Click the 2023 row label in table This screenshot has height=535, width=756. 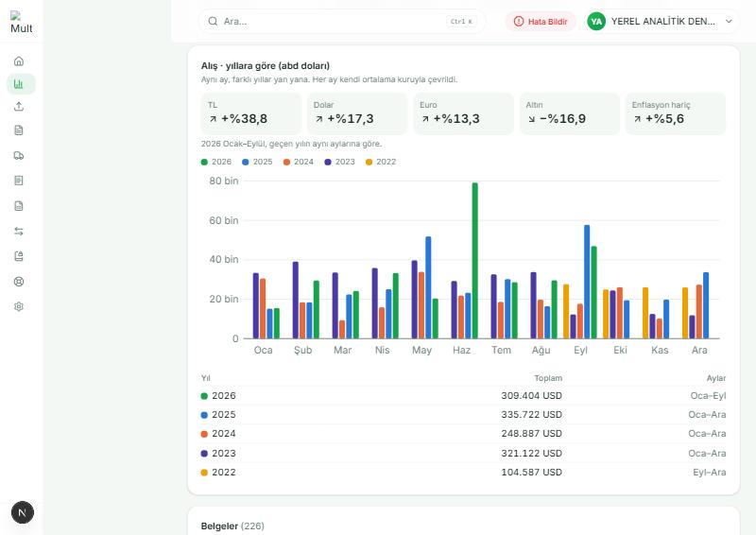[x=224, y=453]
